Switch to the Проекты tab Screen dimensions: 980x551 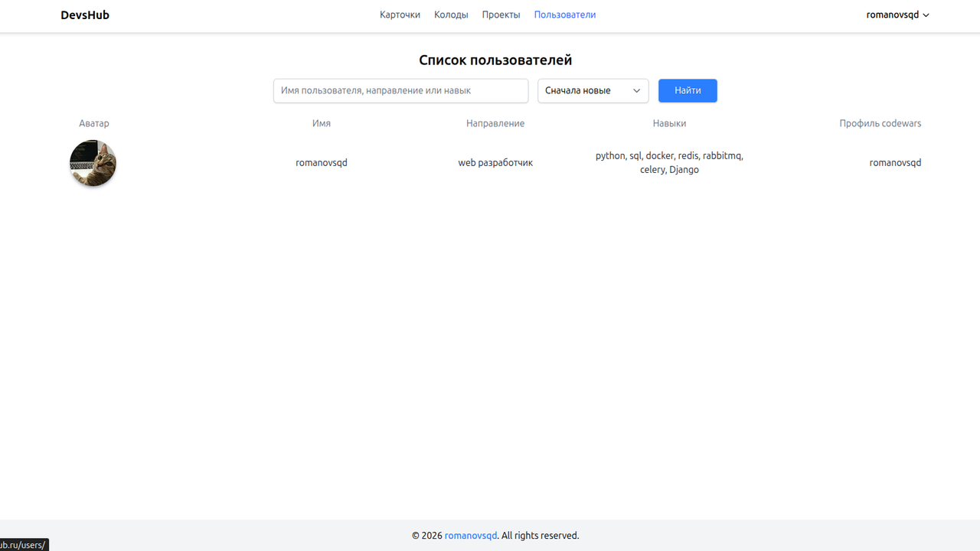tap(501, 15)
